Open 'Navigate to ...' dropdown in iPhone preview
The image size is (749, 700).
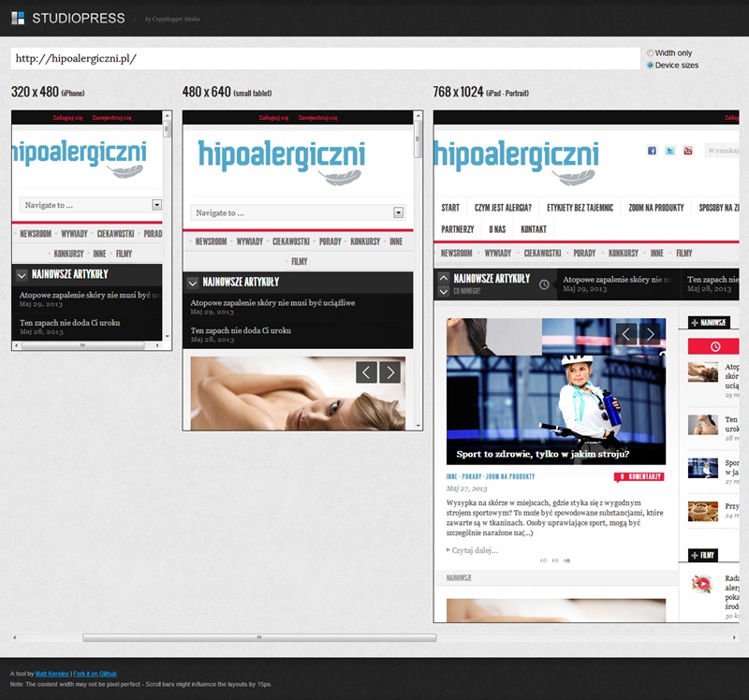click(x=92, y=205)
